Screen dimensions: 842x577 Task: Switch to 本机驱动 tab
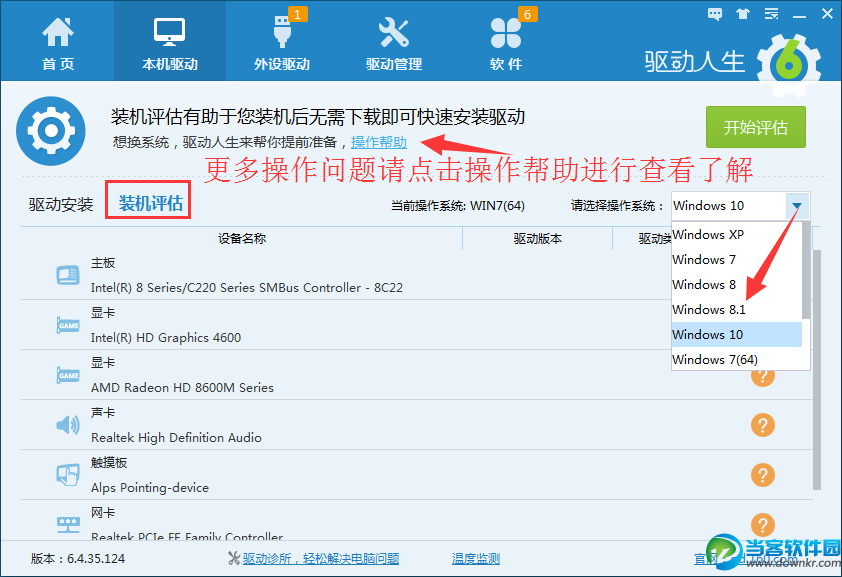[x=170, y=43]
